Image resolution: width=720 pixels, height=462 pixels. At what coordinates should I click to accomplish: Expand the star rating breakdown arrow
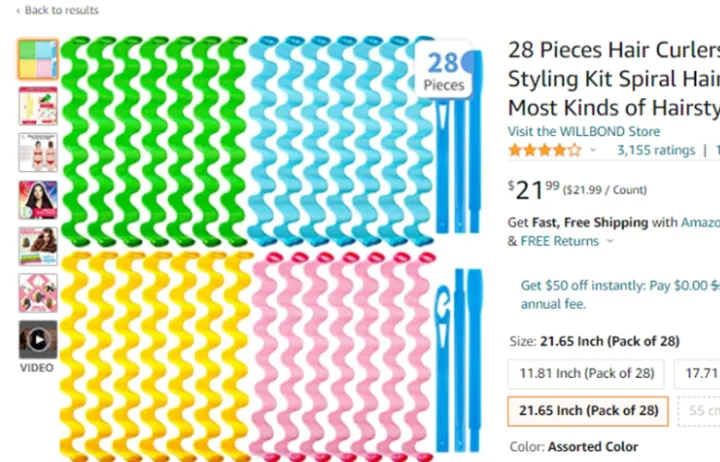pos(593,151)
